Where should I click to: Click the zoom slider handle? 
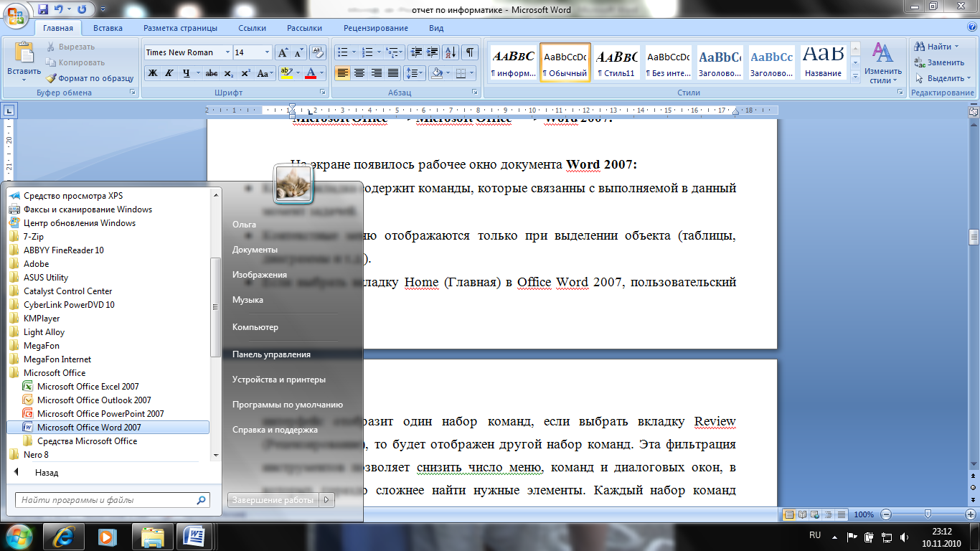coord(928,514)
